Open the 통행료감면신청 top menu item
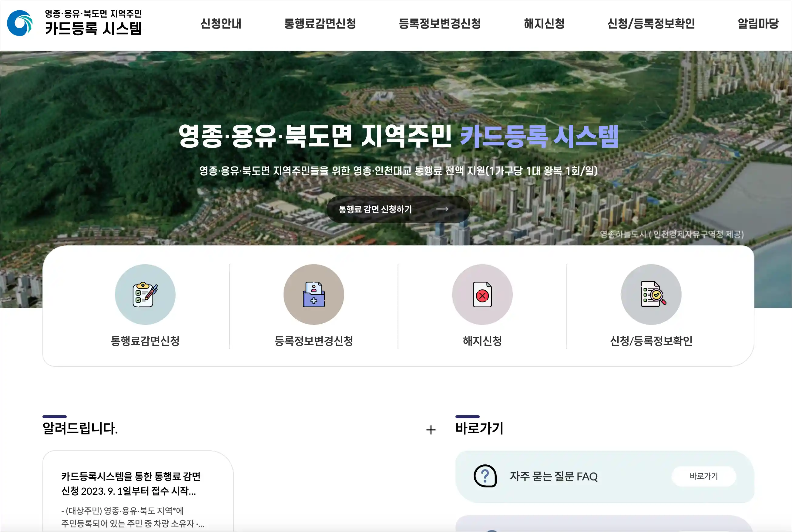The height and width of the screenshot is (532, 792). tap(320, 23)
